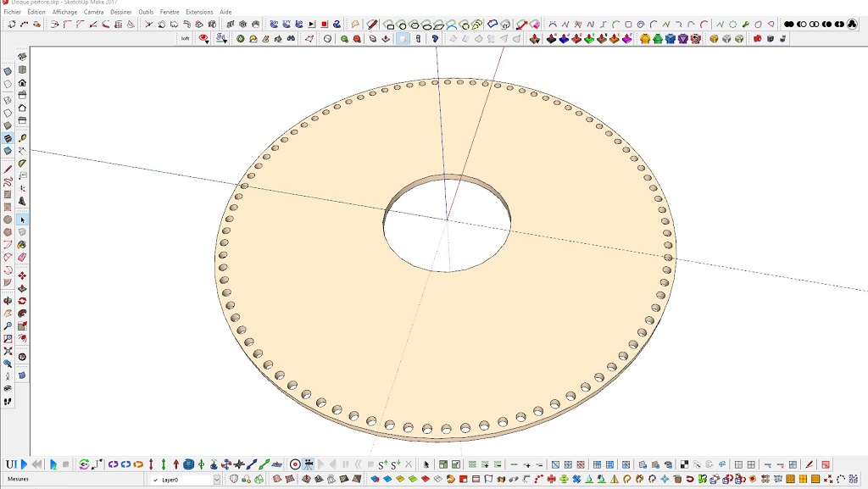The width and height of the screenshot is (868, 489).
Task: Open the Fichier menu
Action: (x=12, y=13)
